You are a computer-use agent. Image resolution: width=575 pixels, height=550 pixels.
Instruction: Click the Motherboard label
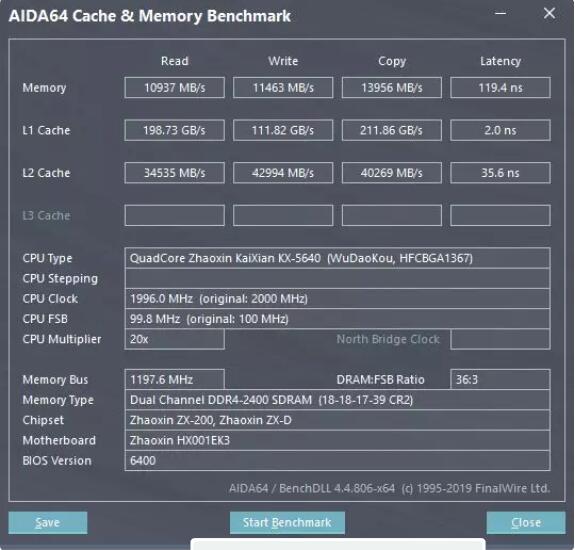coord(59,440)
